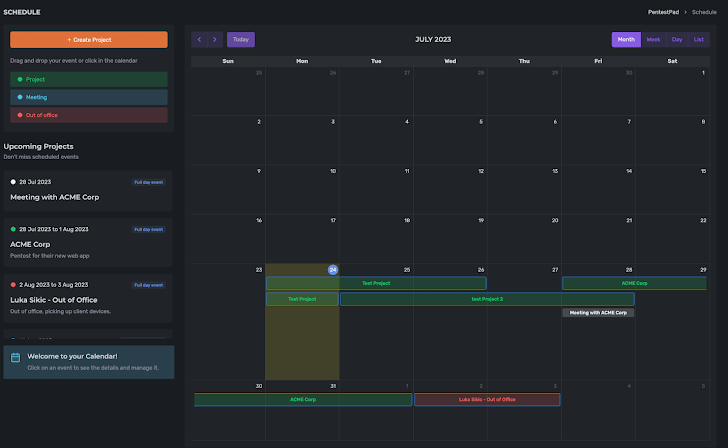The height and width of the screenshot is (448, 728).
Task: Open ACME Corp upcoming project card
Action: pos(89,243)
